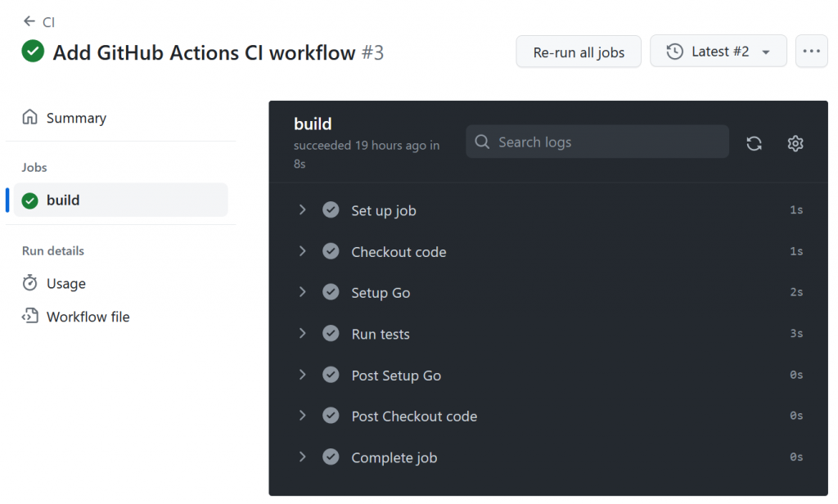
Task: Open the Summary sidebar item
Action: (76, 118)
